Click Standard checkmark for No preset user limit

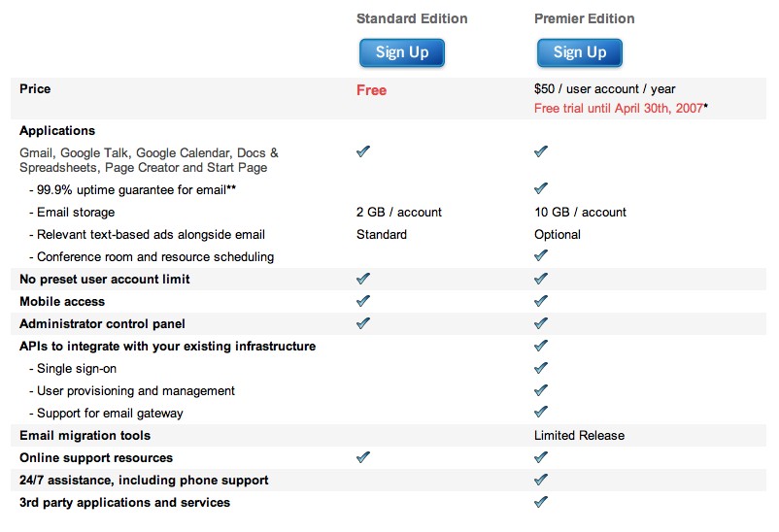coord(363,279)
